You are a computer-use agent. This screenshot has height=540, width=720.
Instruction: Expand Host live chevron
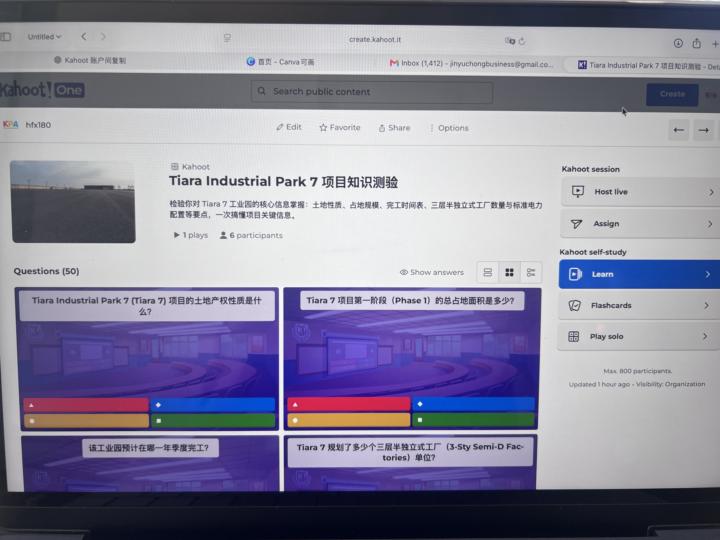pos(711,192)
